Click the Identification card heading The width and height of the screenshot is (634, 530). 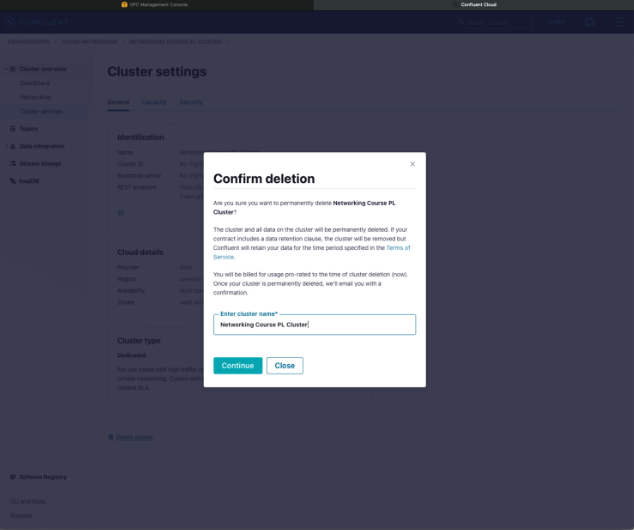[x=140, y=137]
